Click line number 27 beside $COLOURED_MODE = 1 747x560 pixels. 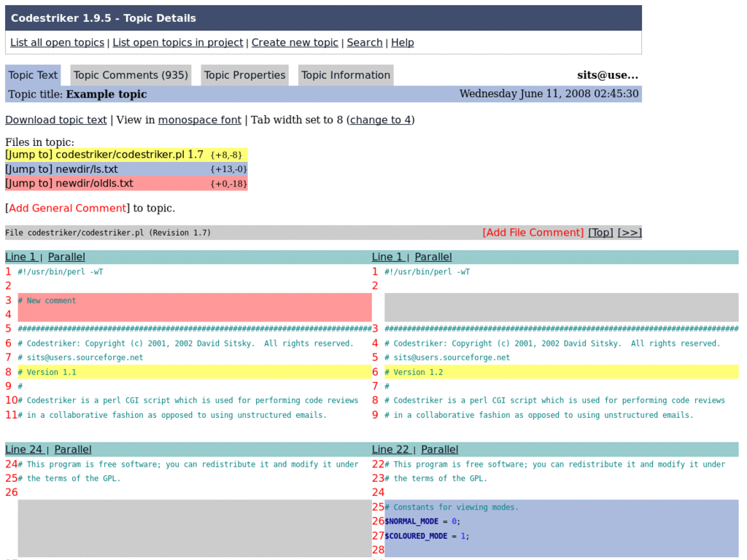[x=379, y=536]
